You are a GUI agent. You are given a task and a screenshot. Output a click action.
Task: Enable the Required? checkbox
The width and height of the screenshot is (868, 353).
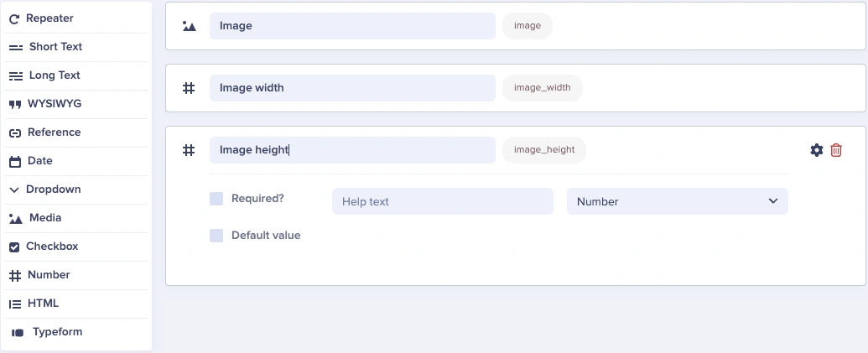click(x=216, y=199)
